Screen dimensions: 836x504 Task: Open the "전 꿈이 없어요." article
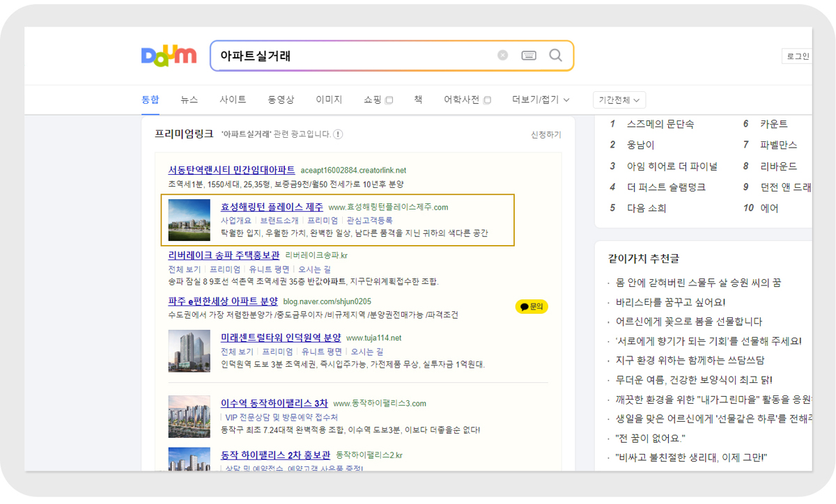(651, 439)
